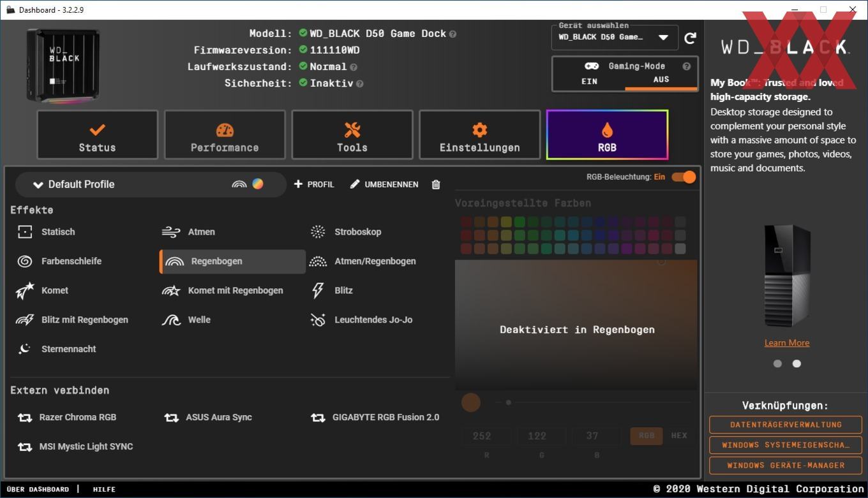Screen dimensions: 868x498
Task: Select the Stroboskop burst icon
Action: pos(318,232)
